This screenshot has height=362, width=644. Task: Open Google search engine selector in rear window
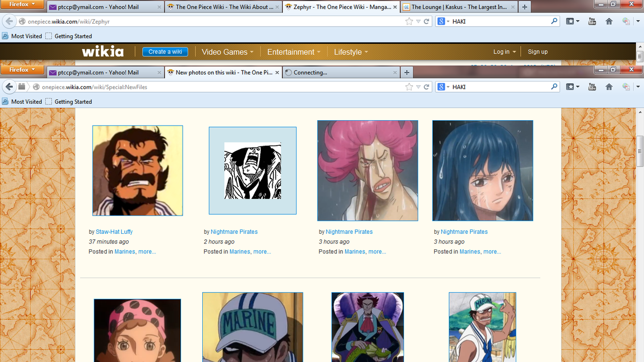(x=443, y=22)
